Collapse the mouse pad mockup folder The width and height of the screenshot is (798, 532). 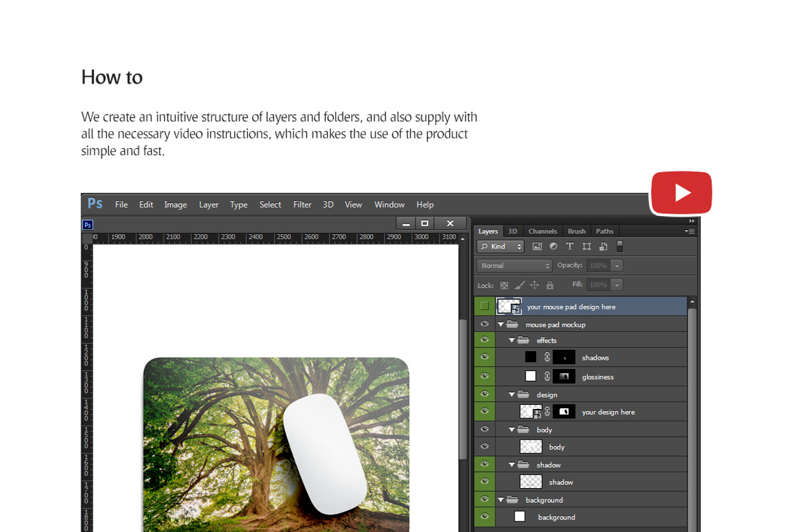click(x=500, y=325)
